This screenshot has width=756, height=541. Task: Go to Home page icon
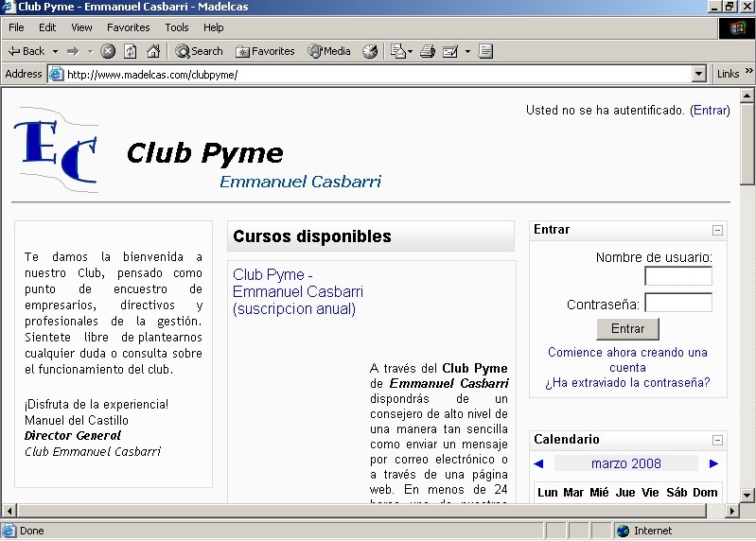[152, 51]
